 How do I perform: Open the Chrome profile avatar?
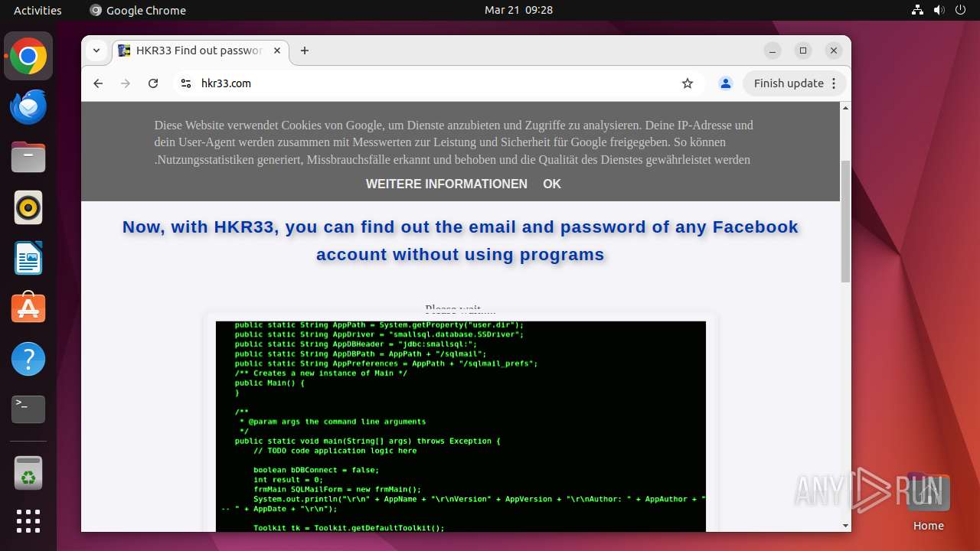(x=726, y=83)
